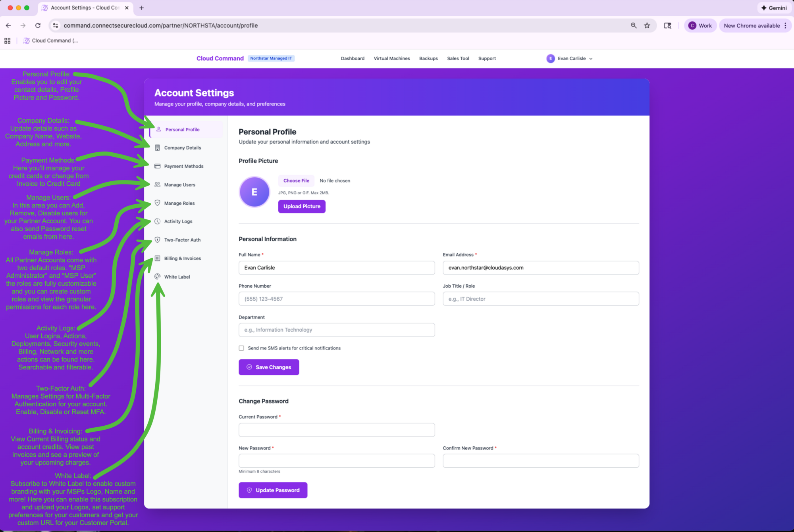
Task: Click the zoom magnifier in the address bar
Action: point(634,25)
